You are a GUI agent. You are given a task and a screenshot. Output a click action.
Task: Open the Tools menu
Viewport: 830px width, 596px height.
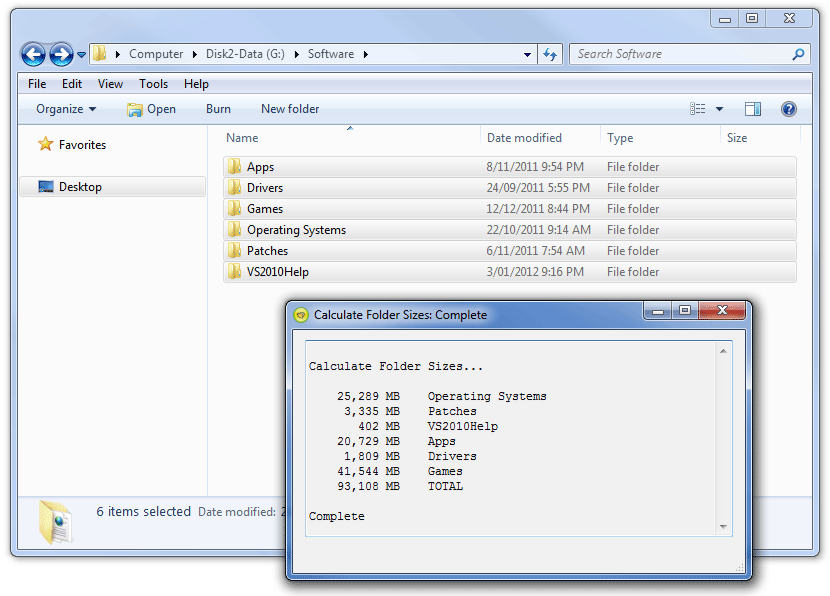(153, 84)
